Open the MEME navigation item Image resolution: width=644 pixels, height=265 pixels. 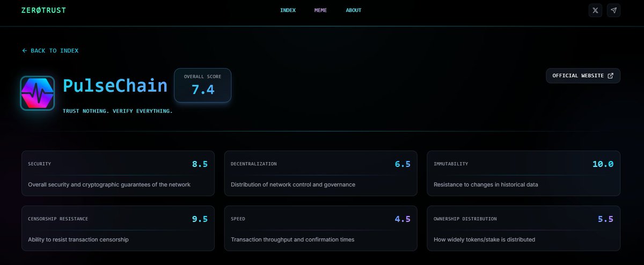[x=320, y=10]
